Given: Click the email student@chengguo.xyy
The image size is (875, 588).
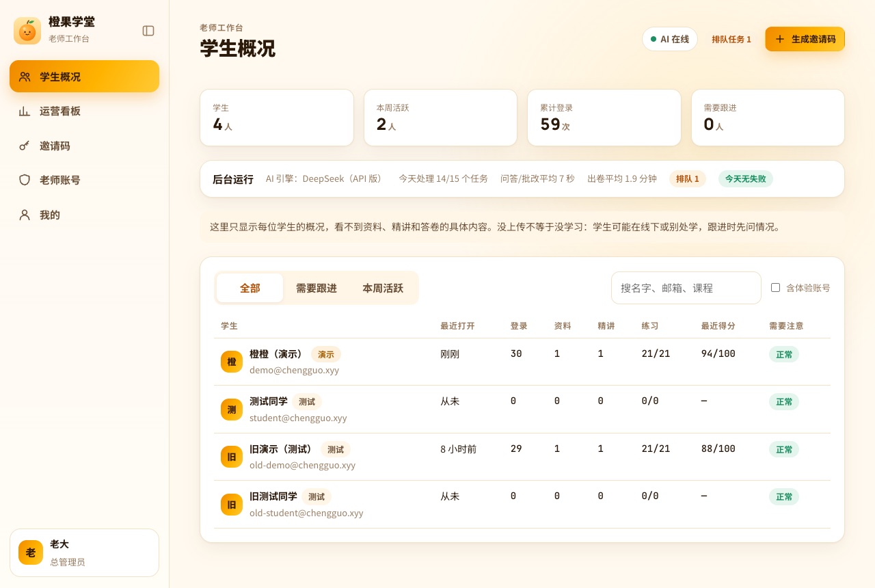Looking at the screenshot, I should (x=298, y=418).
